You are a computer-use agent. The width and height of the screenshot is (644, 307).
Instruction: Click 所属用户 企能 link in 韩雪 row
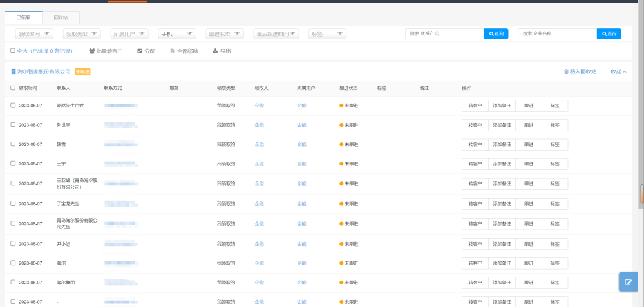point(301,144)
